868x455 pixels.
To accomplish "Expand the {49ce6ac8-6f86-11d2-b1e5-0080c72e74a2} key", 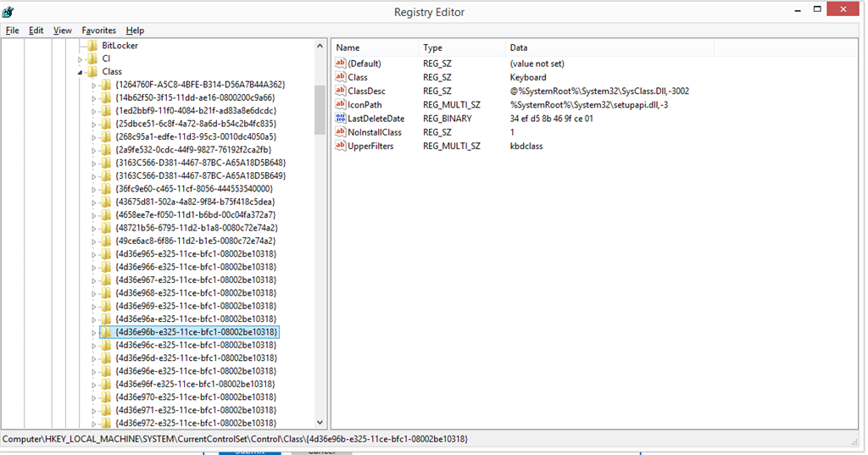I will tap(93, 241).
